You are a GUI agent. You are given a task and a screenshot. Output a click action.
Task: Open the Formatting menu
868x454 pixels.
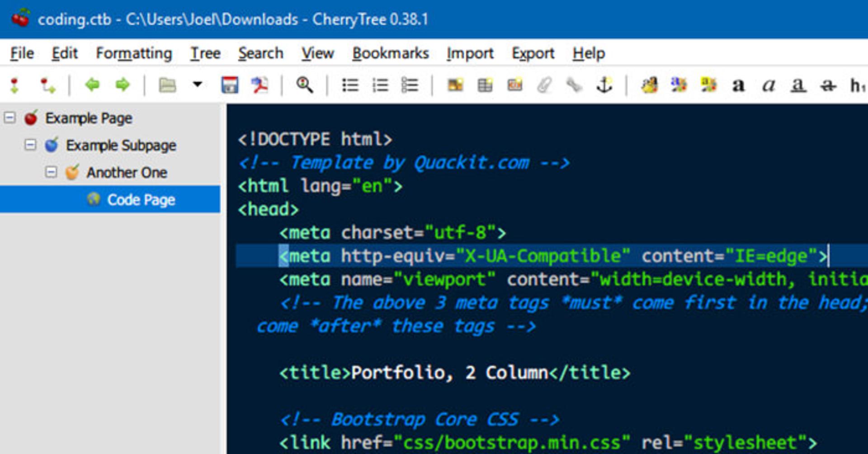click(x=134, y=53)
